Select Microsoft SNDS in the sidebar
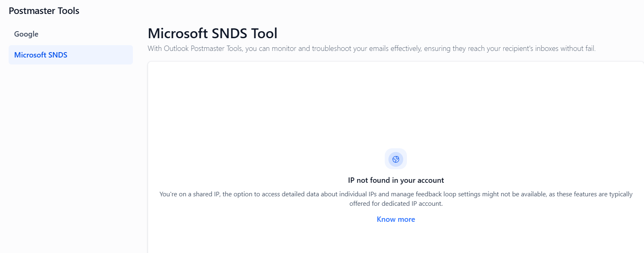Screen dimensions: 644x253 point(41,55)
